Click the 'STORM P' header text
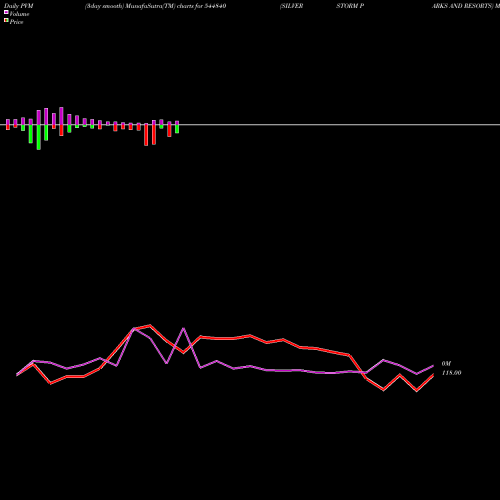 tap(350, 6)
